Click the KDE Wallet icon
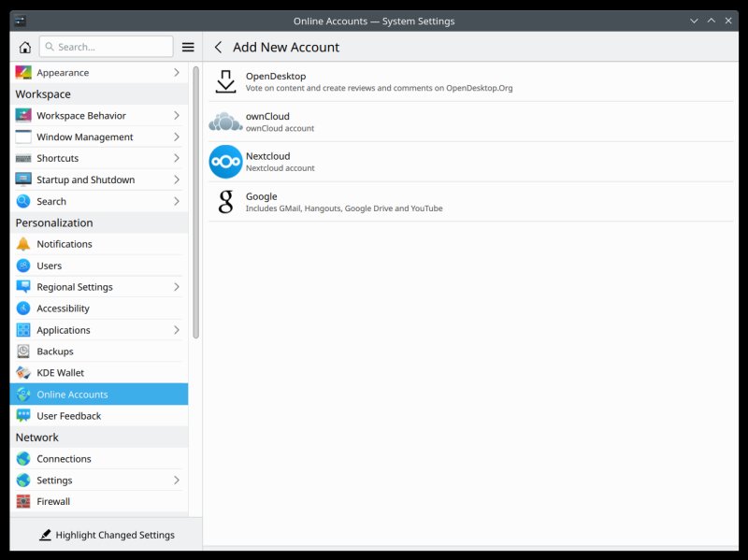This screenshot has height=560, width=748. coord(23,373)
